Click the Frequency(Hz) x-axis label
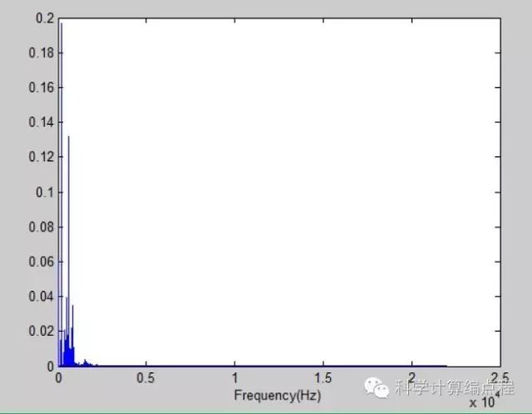The image size is (532, 414). click(x=278, y=396)
